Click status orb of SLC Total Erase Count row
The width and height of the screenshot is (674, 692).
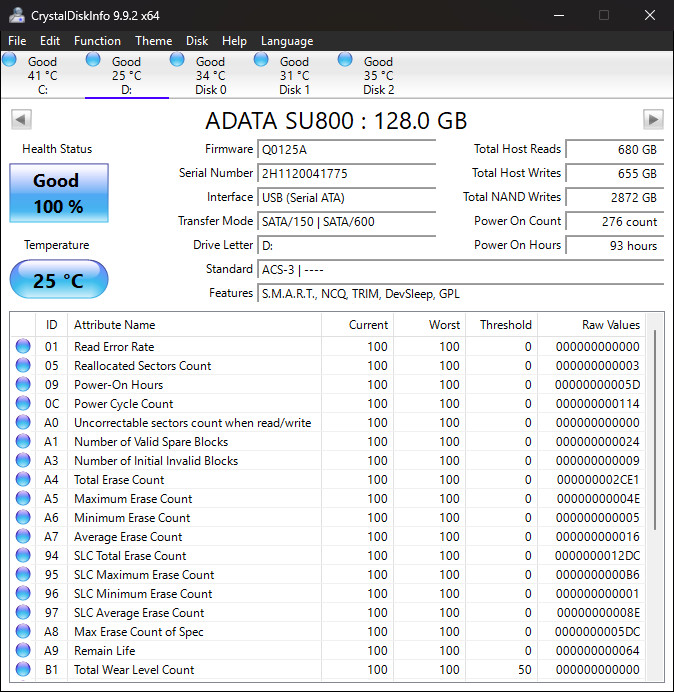(x=23, y=555)
